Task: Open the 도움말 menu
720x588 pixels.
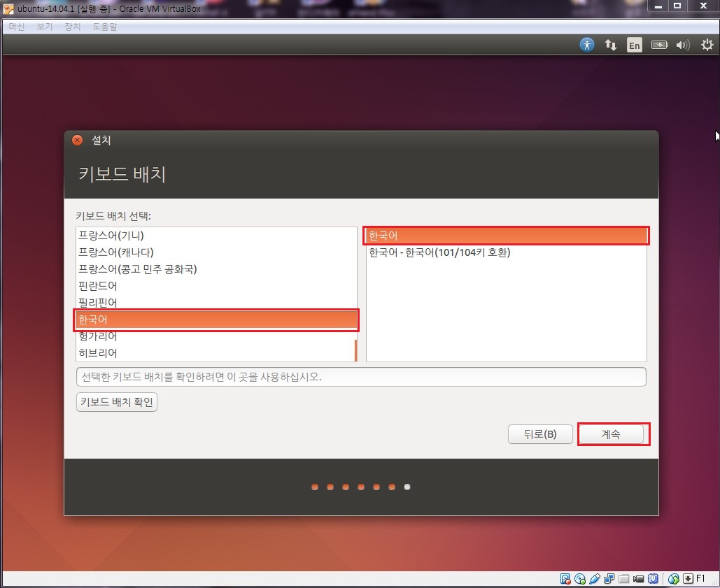Action: (105, 27)
